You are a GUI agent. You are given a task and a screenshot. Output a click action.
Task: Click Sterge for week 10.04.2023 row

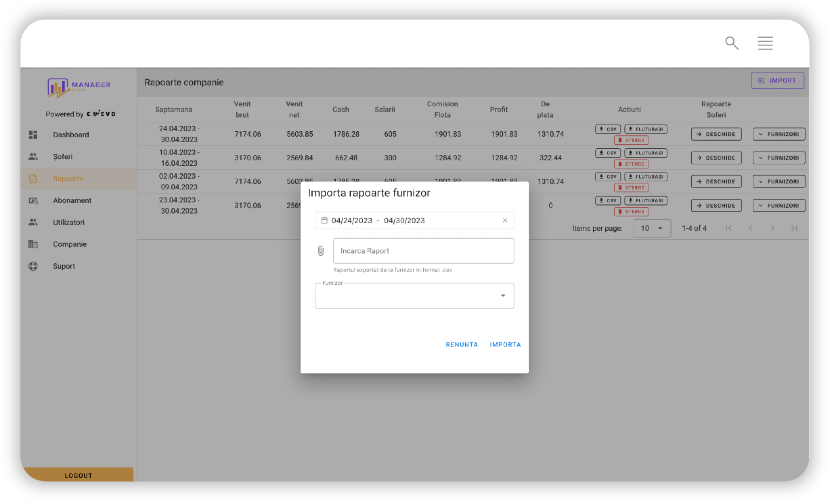click(x=631, y=164)
